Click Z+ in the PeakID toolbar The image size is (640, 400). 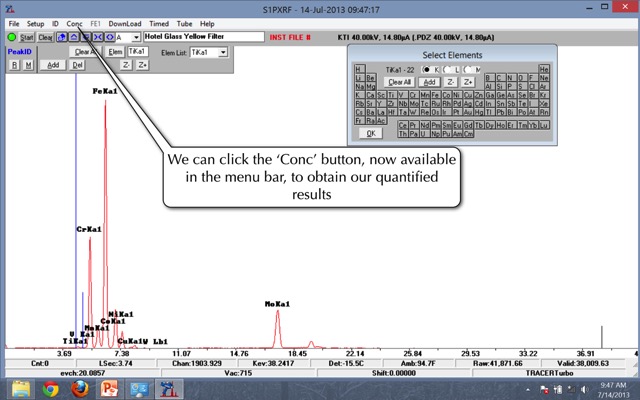142,65
